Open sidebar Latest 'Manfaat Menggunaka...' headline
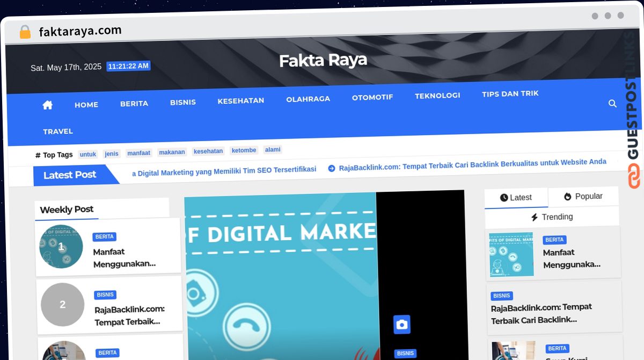The image size is (644, 360). click(572, 258)
